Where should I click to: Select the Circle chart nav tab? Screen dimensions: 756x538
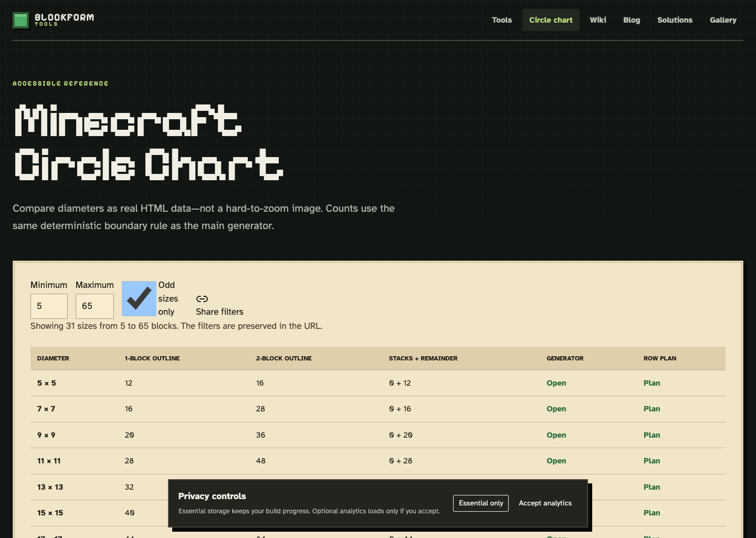click(x=551, y=20)
